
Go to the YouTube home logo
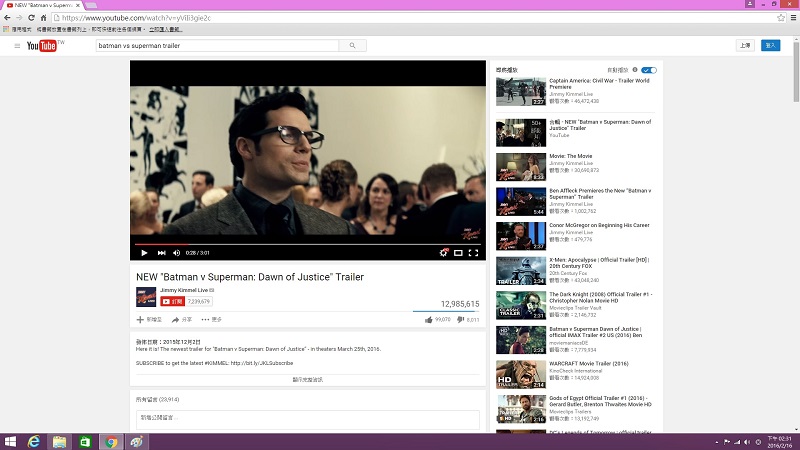42,46
